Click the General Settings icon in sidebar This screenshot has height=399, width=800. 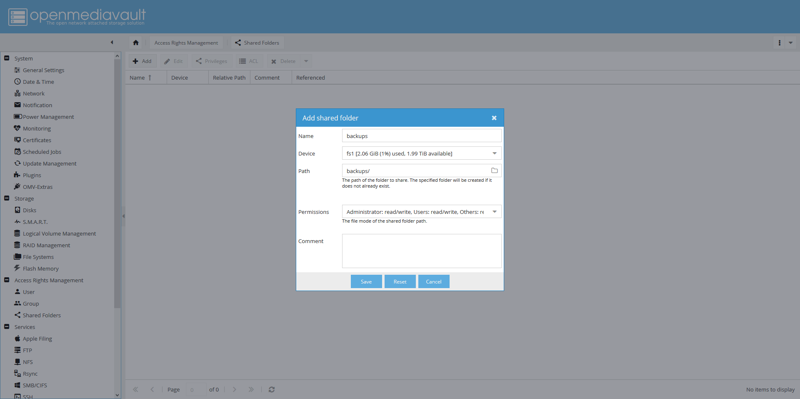tap(17, 70)
